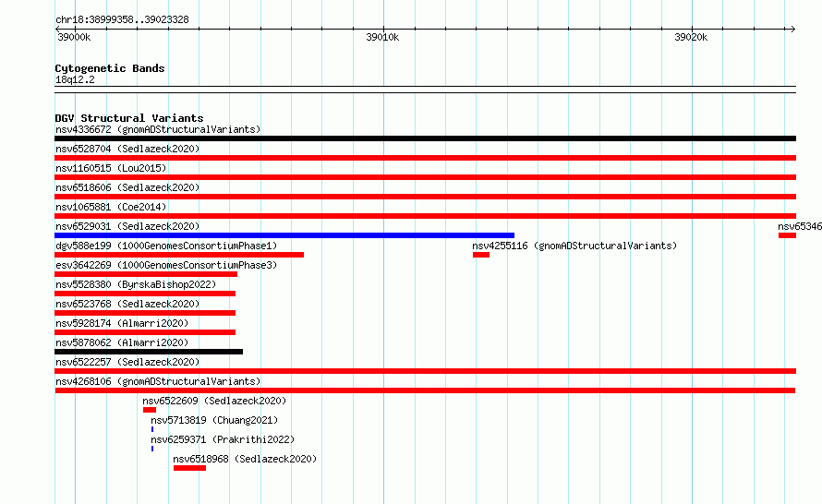Screen dimensions: 822x504
Task: Open variant nsv1065881 Coe2014 label
Action: [x=111, y=207]
